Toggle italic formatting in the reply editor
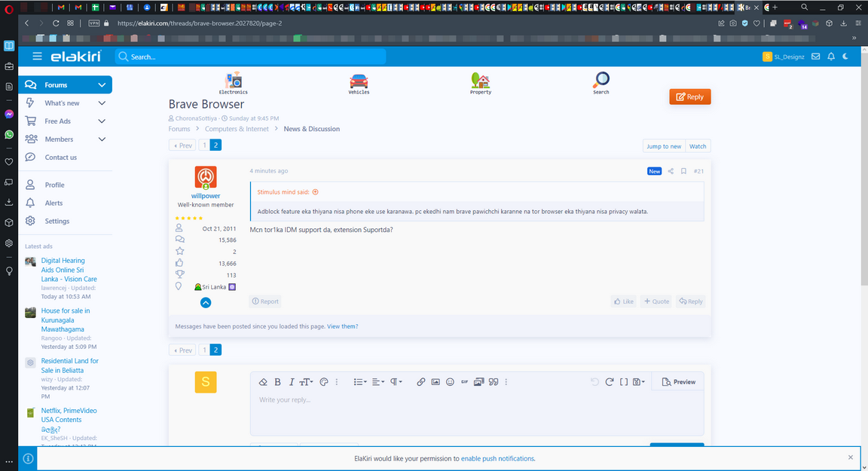The width and height of the screenshot is (868, 471). pos(291,382)
